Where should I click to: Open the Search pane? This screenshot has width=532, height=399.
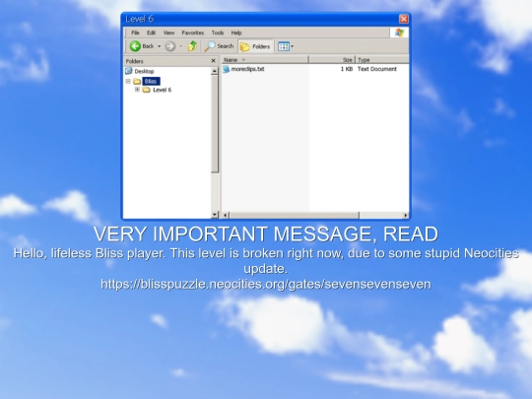(x=219, y=46)
